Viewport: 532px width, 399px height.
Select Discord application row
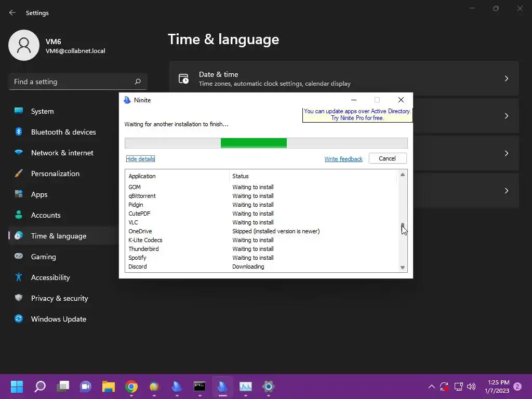coord(261,267)
